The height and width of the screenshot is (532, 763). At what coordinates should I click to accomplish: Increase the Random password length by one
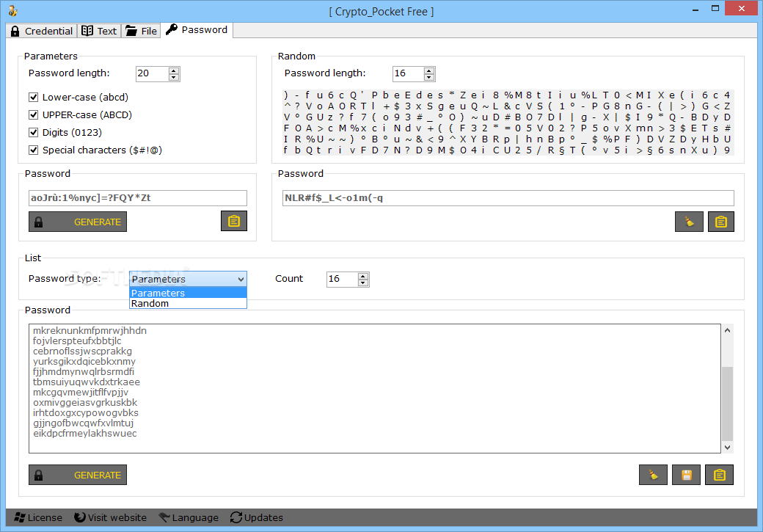(x=428, y=70)
